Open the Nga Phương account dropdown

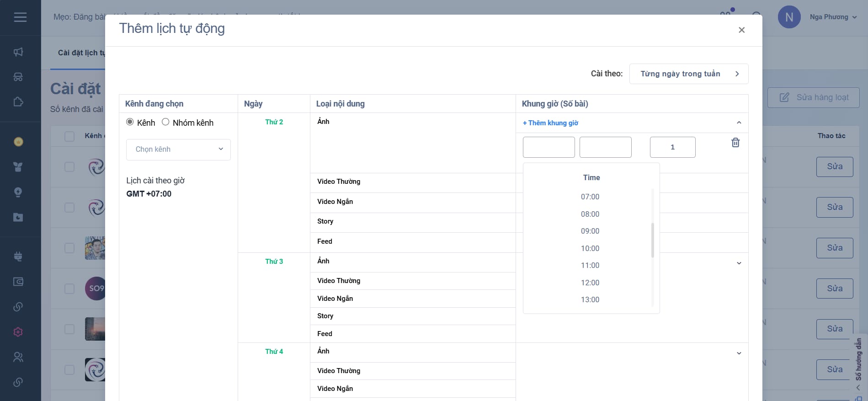(x=833, y=17)
